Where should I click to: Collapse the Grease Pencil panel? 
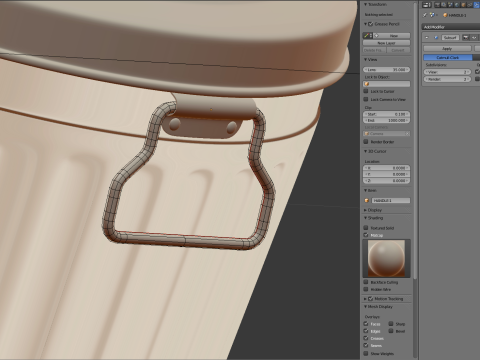point(366,24)
